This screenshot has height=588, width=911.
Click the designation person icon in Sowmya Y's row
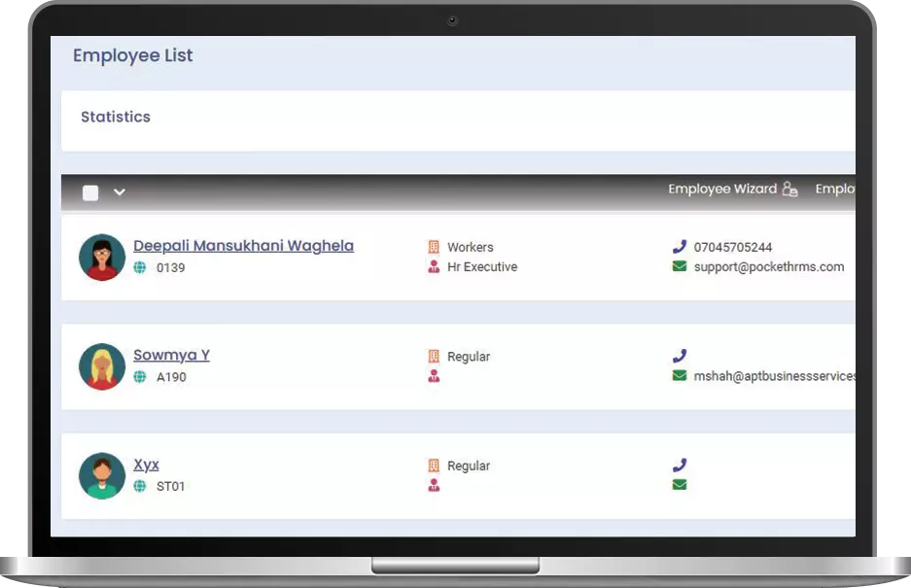(x=434, y=376)
